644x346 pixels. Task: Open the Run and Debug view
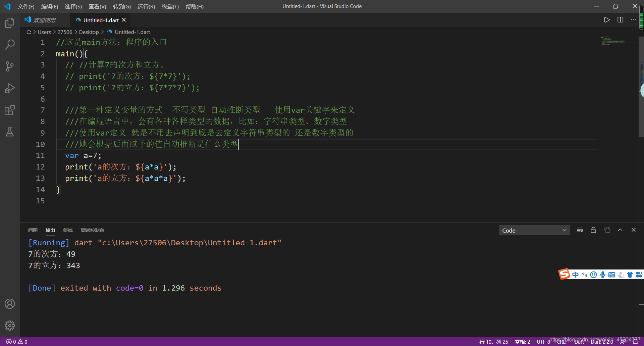tap(10, 88)
